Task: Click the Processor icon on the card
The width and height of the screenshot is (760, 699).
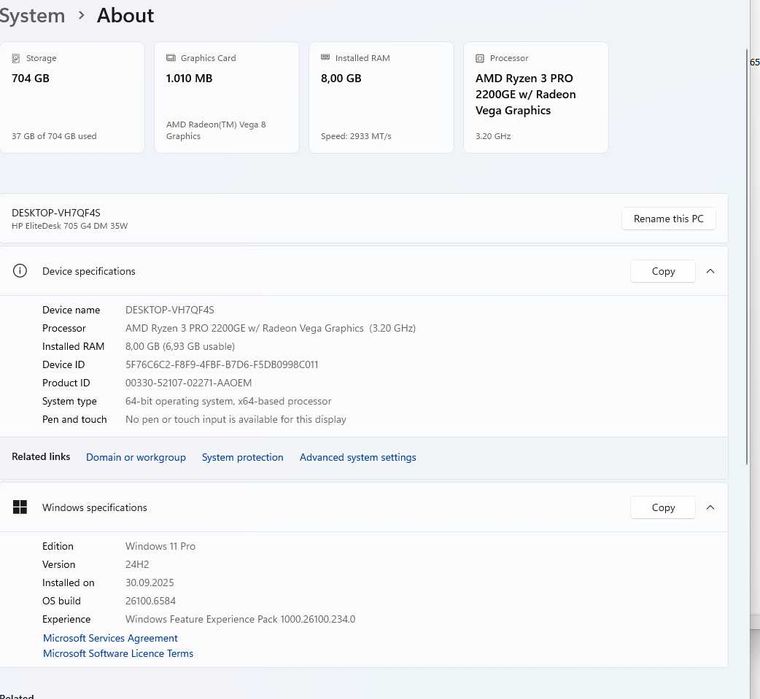Action: pos(480,59)
